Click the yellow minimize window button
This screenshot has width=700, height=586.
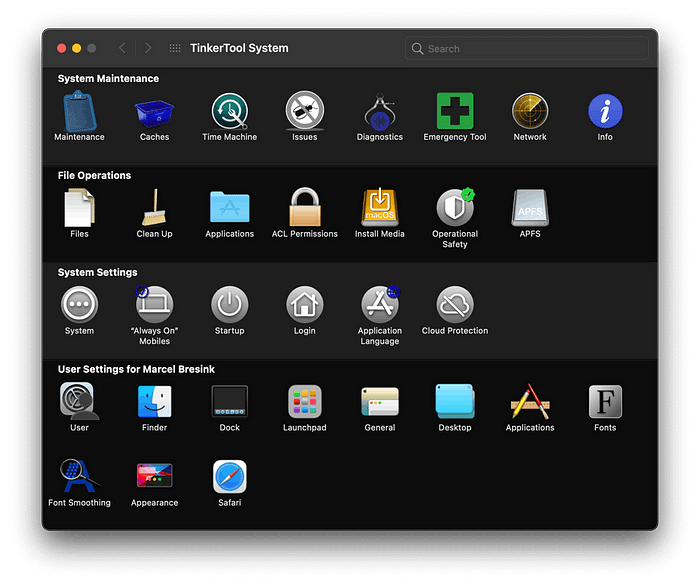tap(77, 48)
